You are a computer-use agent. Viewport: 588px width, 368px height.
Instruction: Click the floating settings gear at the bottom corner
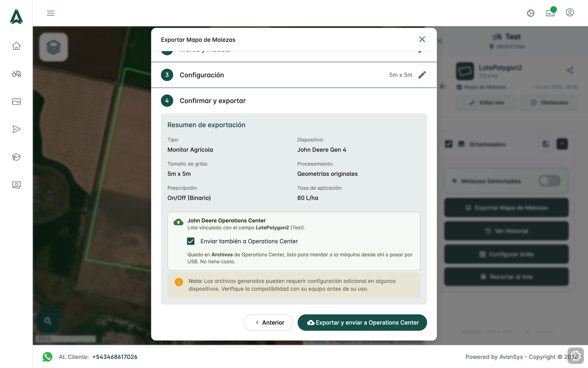(576, 356)
